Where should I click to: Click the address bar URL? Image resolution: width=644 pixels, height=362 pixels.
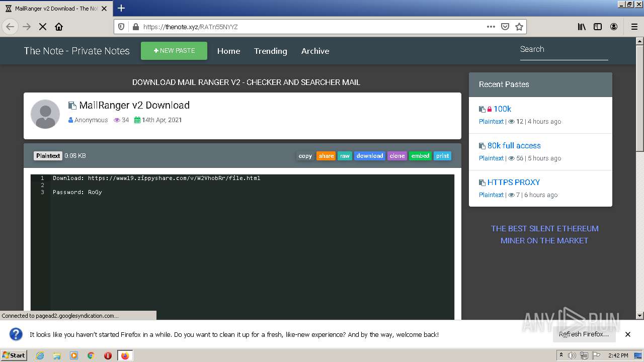click(190, 27)
